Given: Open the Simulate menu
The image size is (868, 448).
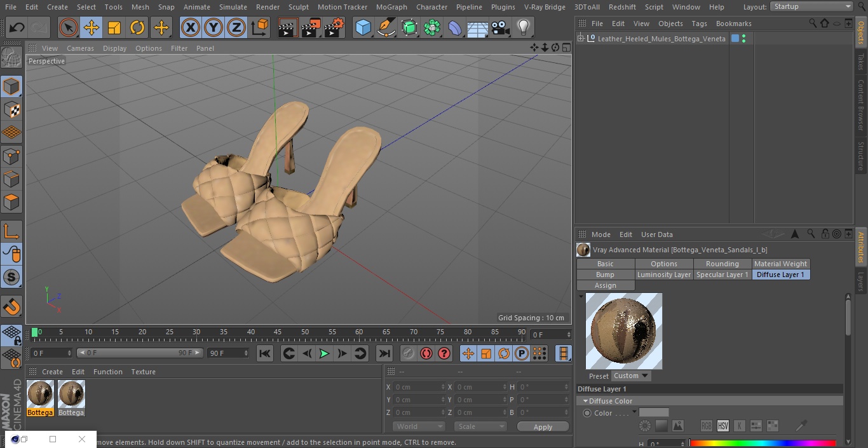Looking at the screenshot, I should tap(233, 7).
